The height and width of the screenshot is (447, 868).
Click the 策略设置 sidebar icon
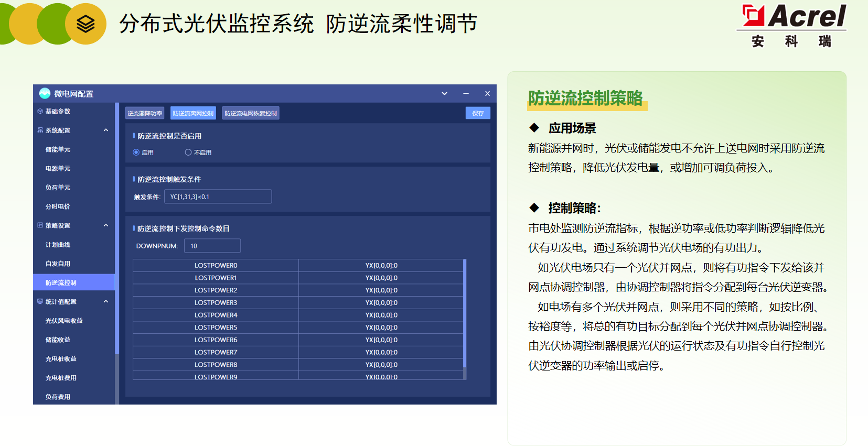click(40, 225)
